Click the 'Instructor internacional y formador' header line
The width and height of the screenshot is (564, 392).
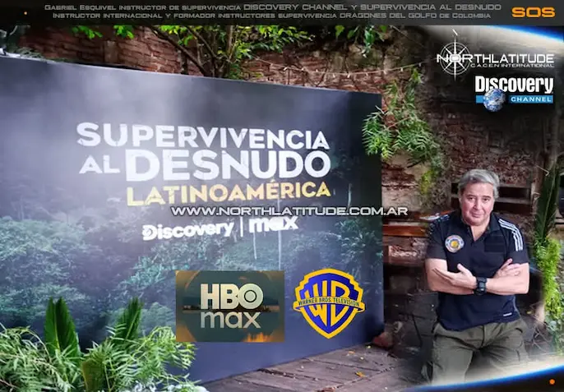click(271, 16)
